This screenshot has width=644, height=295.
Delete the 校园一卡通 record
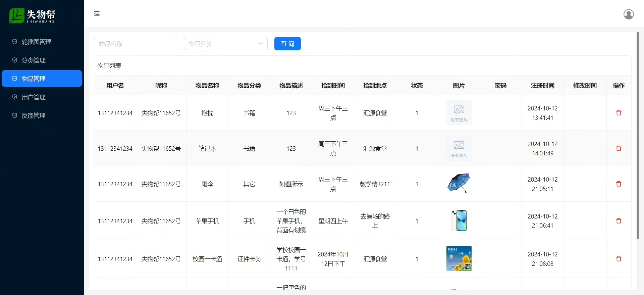619,259
